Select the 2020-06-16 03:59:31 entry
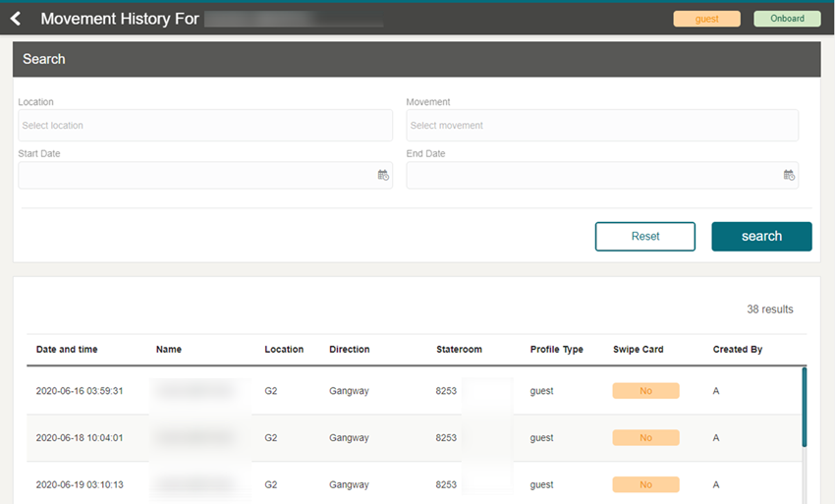Screen dimensions: 835x504 point(414,390)
